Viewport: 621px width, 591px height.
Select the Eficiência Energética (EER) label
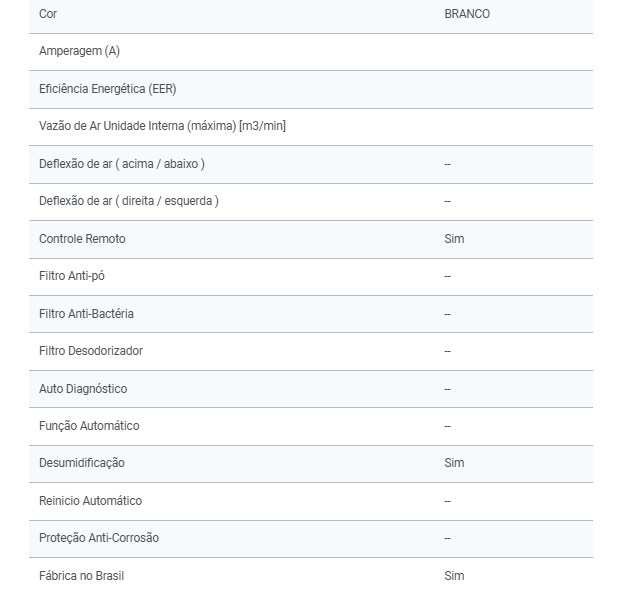coord(108,89)
